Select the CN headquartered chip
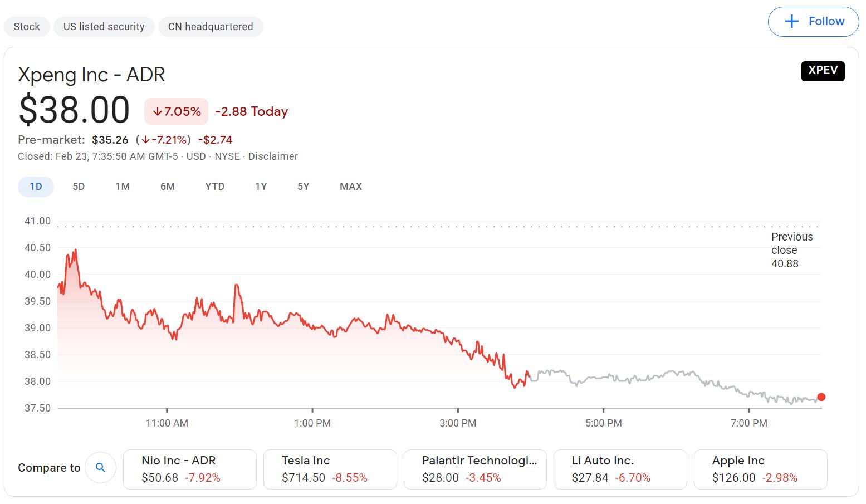The height and width of the screenshot is (504, 866). point(211,26)
